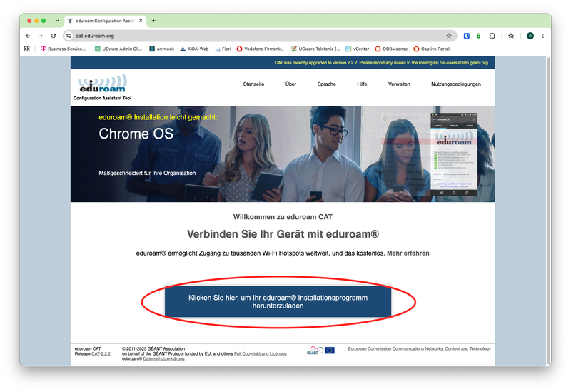
Task: Open the site information icon in the address bar
Action: pyautogui.click(x=69, y=36)
